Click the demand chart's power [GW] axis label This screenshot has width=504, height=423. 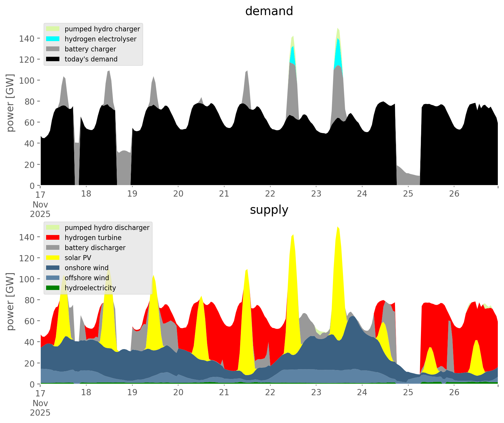10,103
